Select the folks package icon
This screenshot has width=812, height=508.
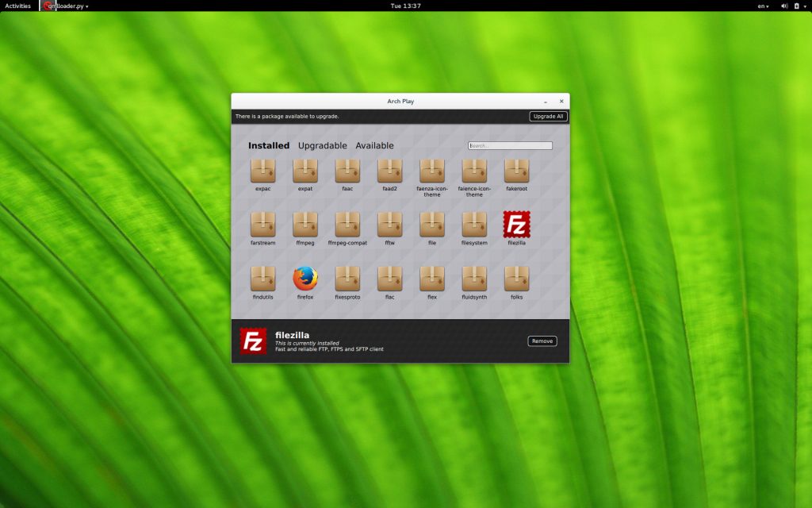pyautogui.click(x=517, y=279)
